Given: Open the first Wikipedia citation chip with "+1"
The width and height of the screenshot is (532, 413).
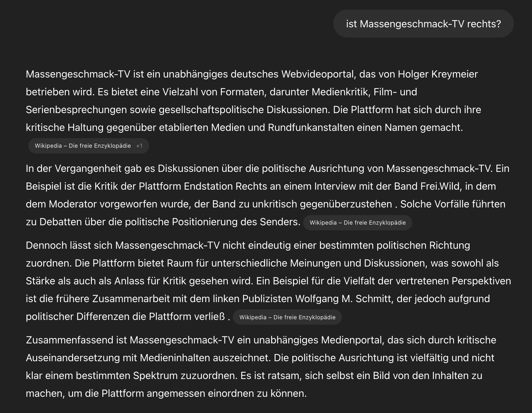Looking at the screenshot, I should click(83, 146).
